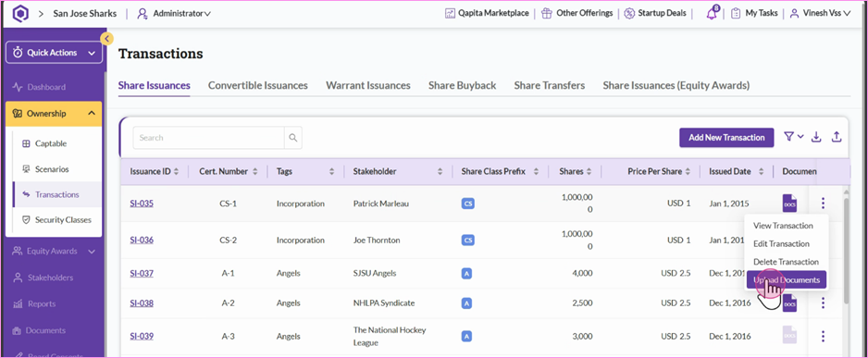Open issuance SI-036 link
Image resolution: width=868 pixels, height=358 pixels.
[x=142, y=241]
